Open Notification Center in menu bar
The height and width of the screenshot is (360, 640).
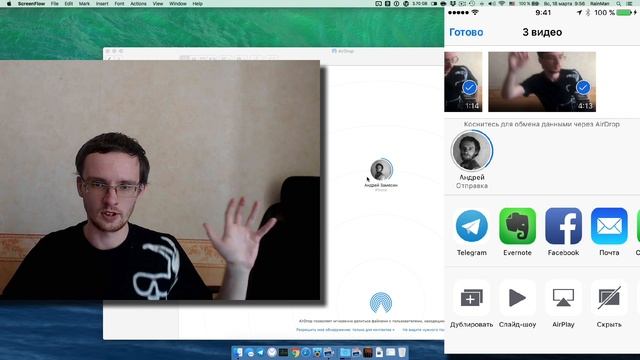630,3
